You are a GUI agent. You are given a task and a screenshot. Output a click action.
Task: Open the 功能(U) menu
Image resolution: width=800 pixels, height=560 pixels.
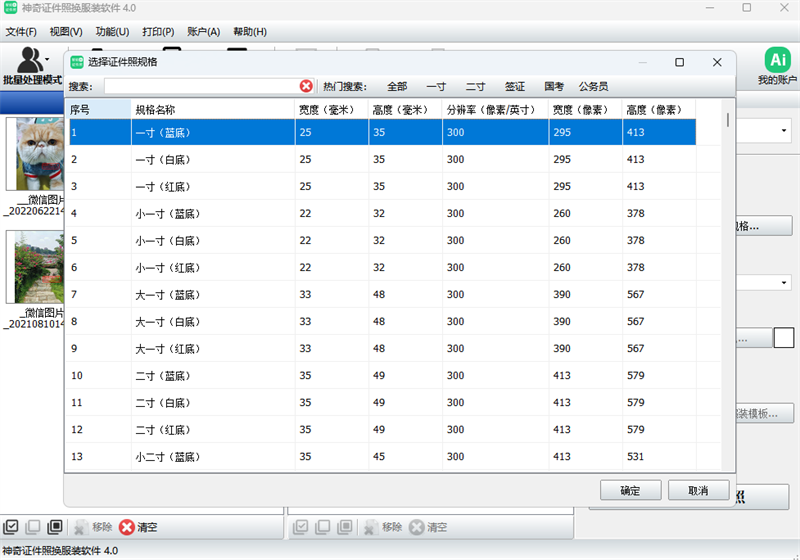pyautogui.click(x=112, y=32)
